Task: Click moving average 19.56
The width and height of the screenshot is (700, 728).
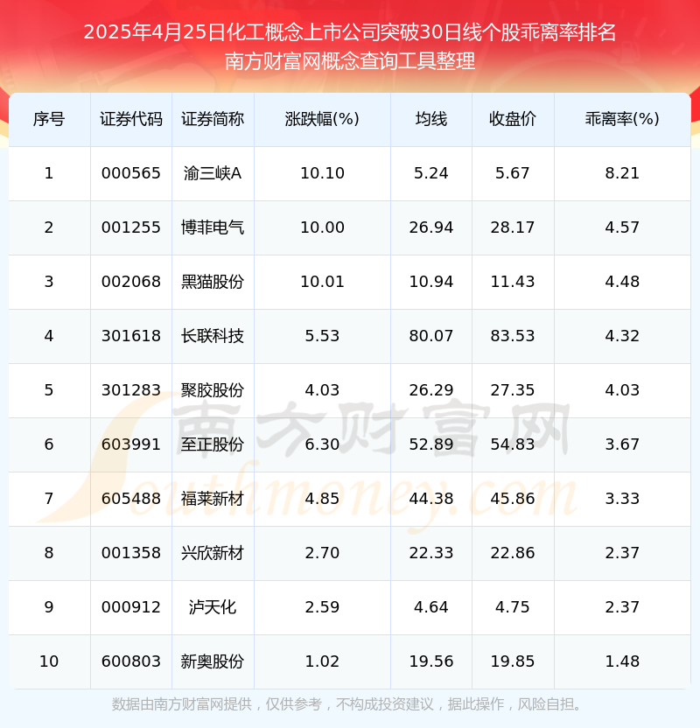Action: click(431, 662)
